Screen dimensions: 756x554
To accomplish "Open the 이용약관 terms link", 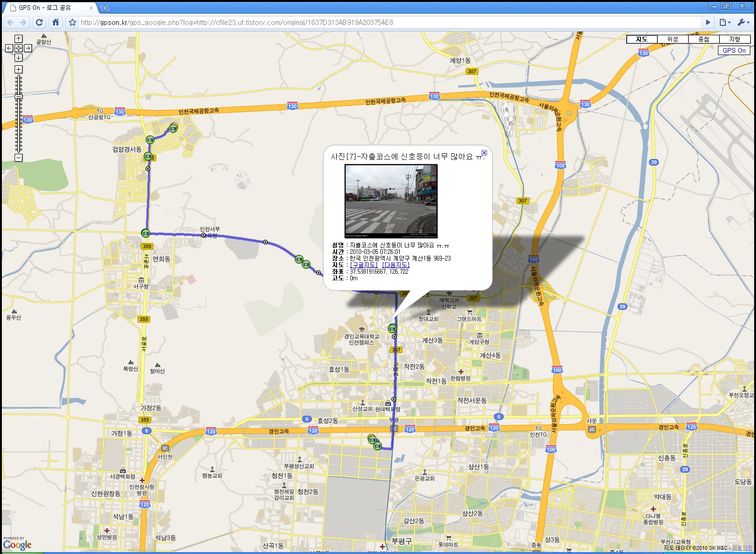I will pyautogui.click(x=742, y=548).
